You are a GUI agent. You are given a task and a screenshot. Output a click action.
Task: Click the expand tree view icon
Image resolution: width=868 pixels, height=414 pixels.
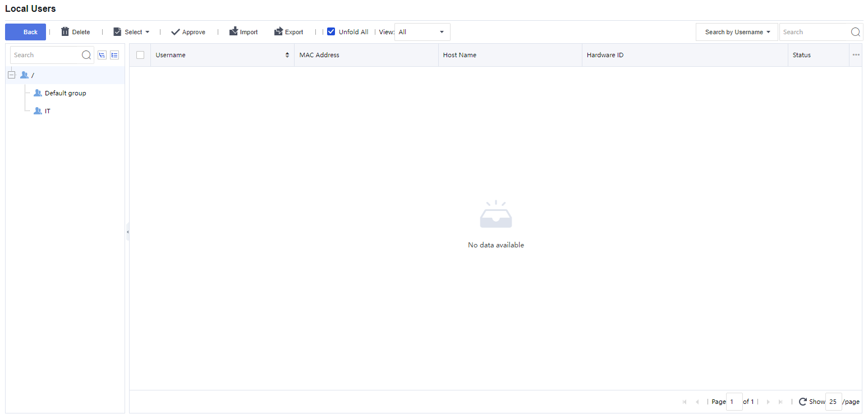(102, 55)
